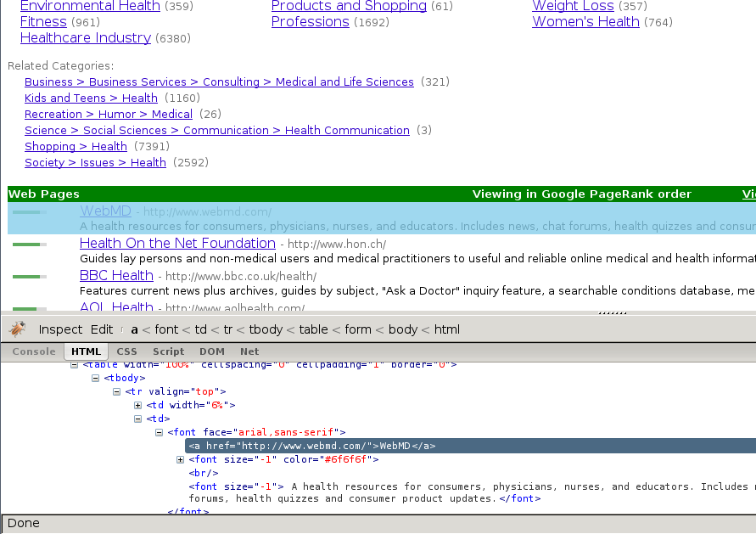Open the Healthcare Industry category link
Image resolution: width=756 pixels, height=534 pixels.
point(85,38)
